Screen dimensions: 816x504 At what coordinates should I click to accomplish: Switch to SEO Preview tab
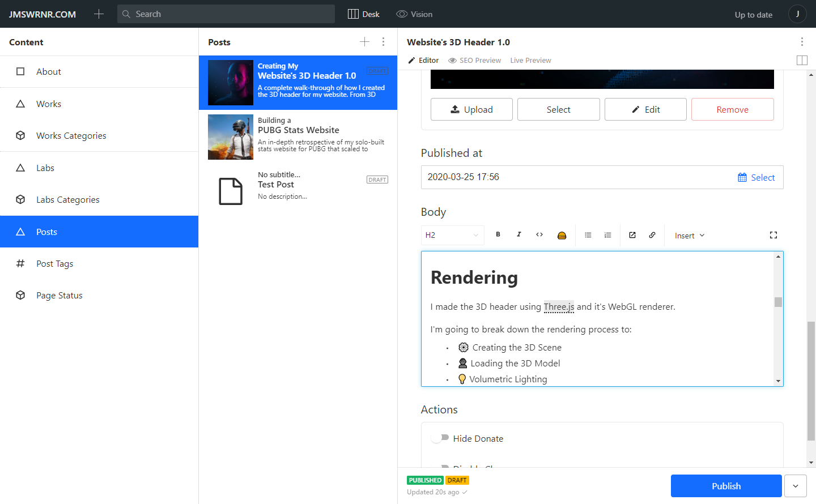pos(475,61)
